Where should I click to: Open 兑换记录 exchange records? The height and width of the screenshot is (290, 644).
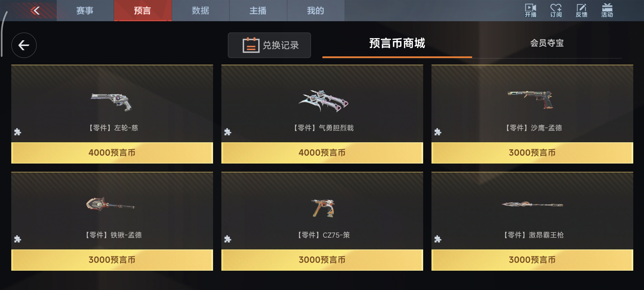tap(269, 45)
